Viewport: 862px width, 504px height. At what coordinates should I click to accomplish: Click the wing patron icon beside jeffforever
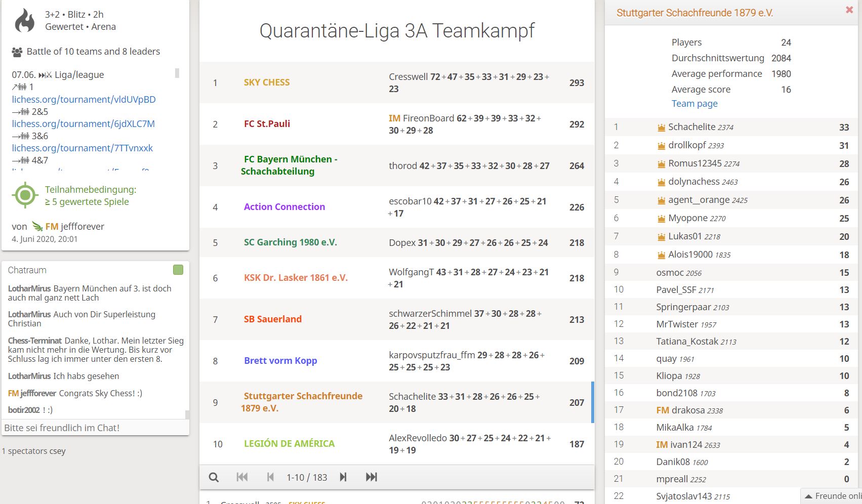tap(37, 226)
